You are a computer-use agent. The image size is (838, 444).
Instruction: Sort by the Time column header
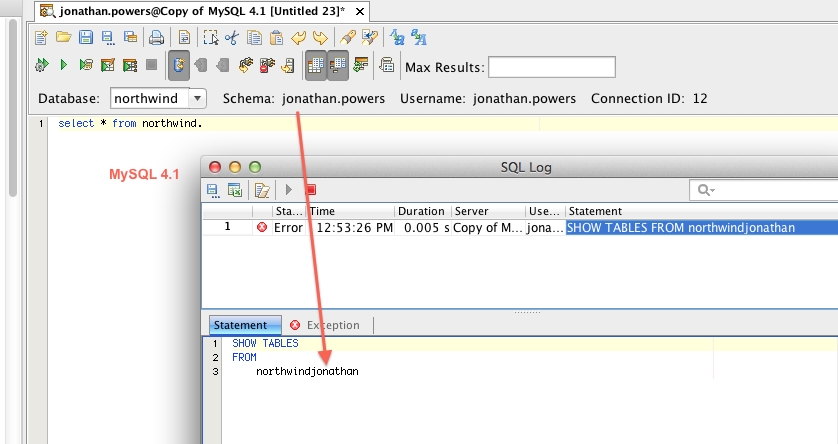tap(351, 211)
